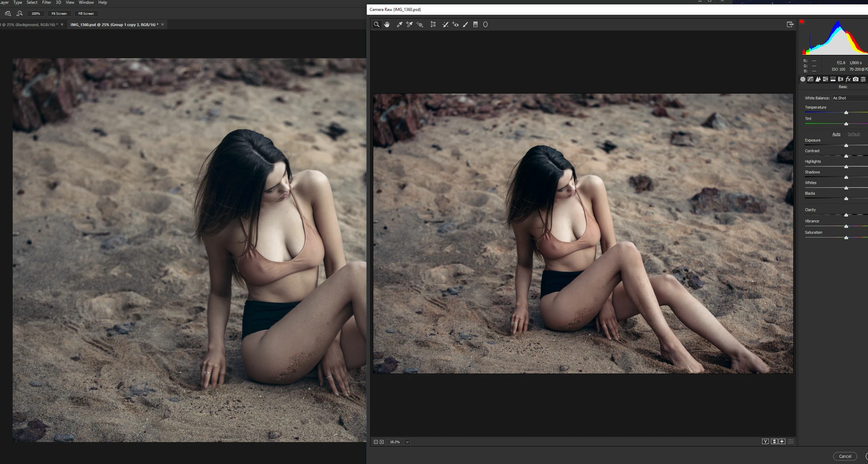This screenshot has width=868, height=464.
Task: Select the Radial Filter tool
Action: 485,24
